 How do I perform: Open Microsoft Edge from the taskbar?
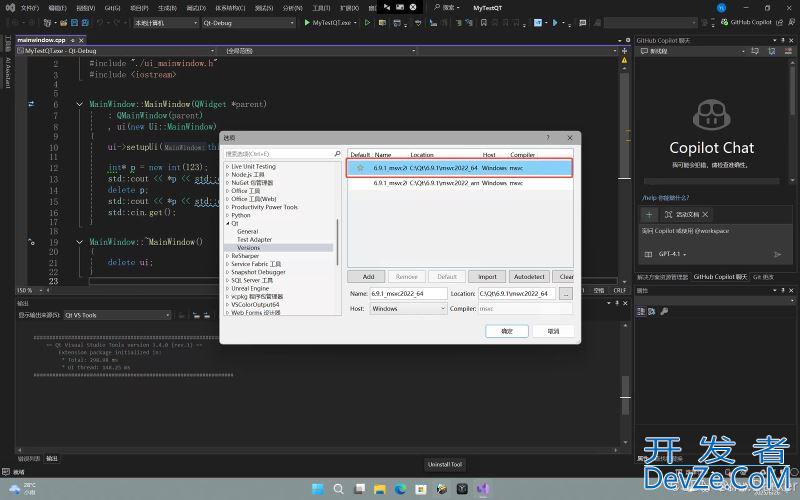pos(400,489)
